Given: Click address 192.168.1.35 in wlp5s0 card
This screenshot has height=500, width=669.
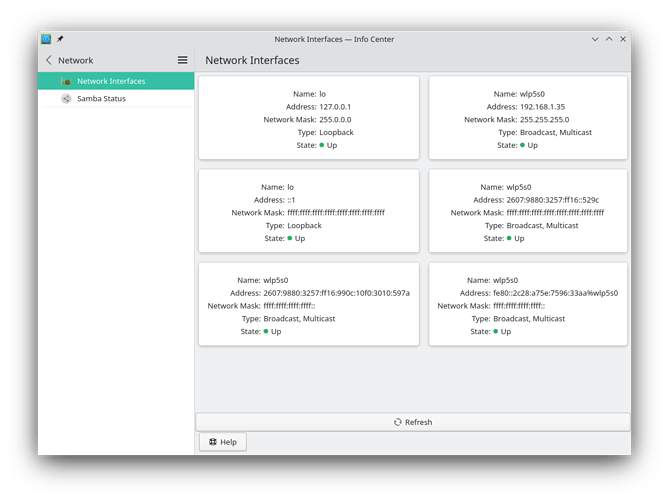Looking at the screenshot, I should pyautogui.click(x=542, y=107).
